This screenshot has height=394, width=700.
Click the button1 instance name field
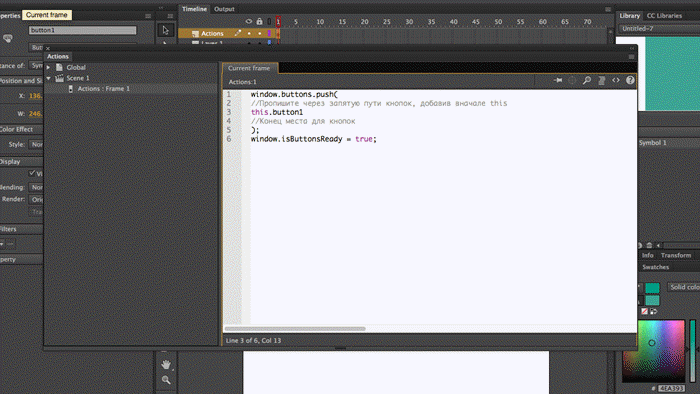pyautogui.click(x=83, y=30)
